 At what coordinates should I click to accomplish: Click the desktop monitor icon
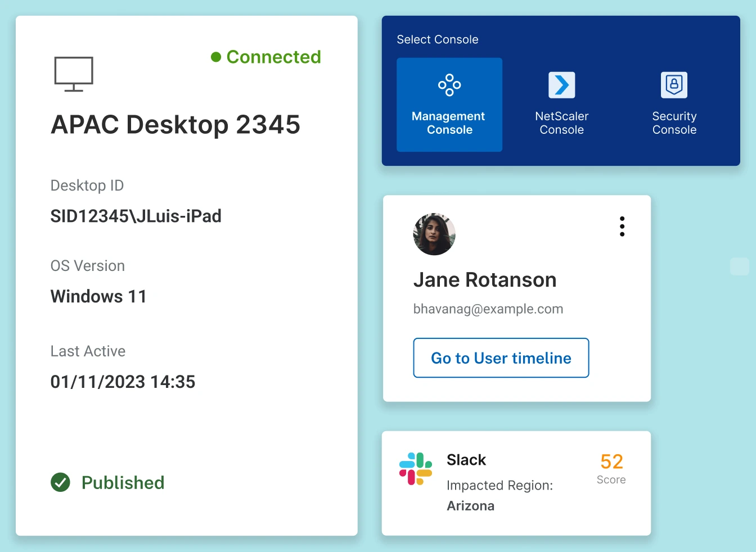pyautogui.click(x=74, y=74)
